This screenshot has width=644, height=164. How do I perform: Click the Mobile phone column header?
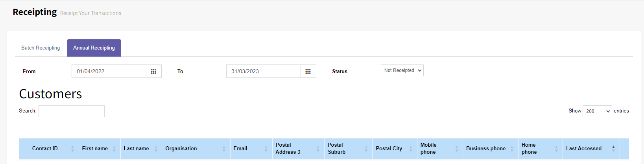click(440, 149)
